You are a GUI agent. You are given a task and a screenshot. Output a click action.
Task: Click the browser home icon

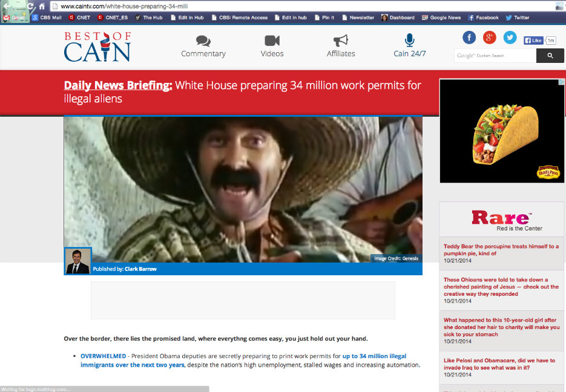(42, 6)
